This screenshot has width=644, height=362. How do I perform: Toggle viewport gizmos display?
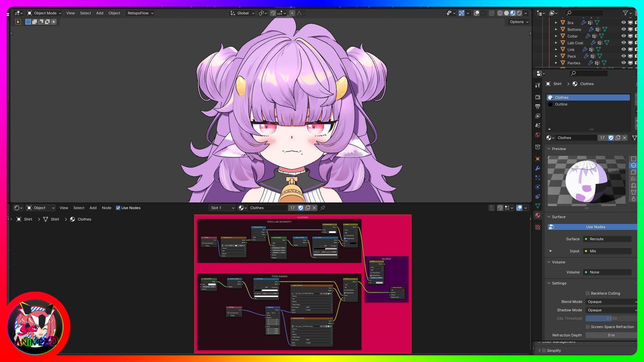coord(462,13)
